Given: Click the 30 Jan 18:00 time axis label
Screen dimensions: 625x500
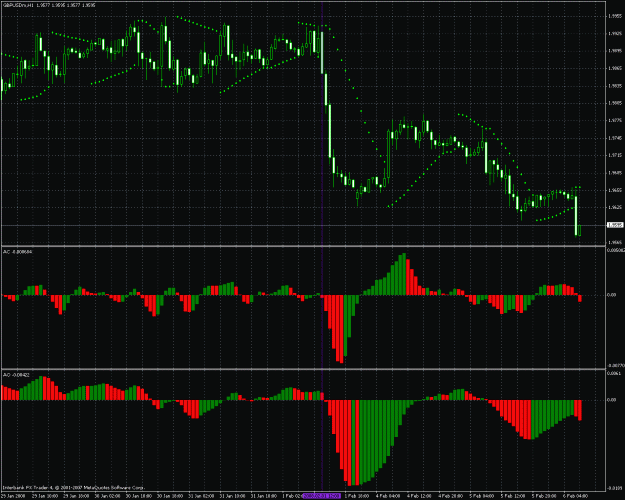Looking at the screenshot, I should click(169, 496).
